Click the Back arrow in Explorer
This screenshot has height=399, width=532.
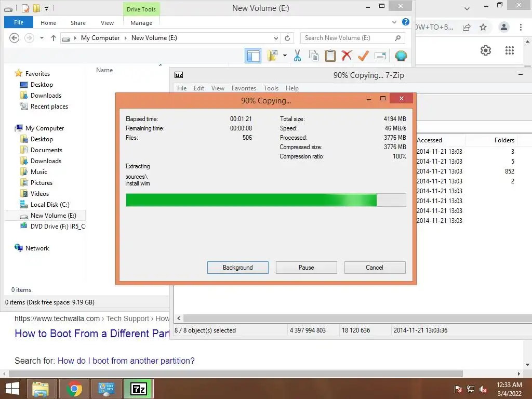click(14, 37)
